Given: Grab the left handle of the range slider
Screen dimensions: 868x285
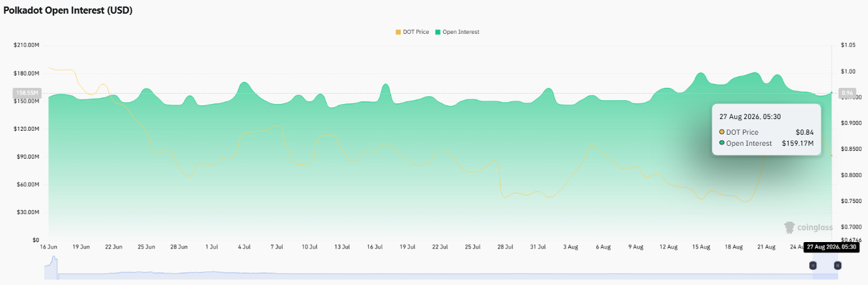Looking at the screenshot, I should [813, 265].
